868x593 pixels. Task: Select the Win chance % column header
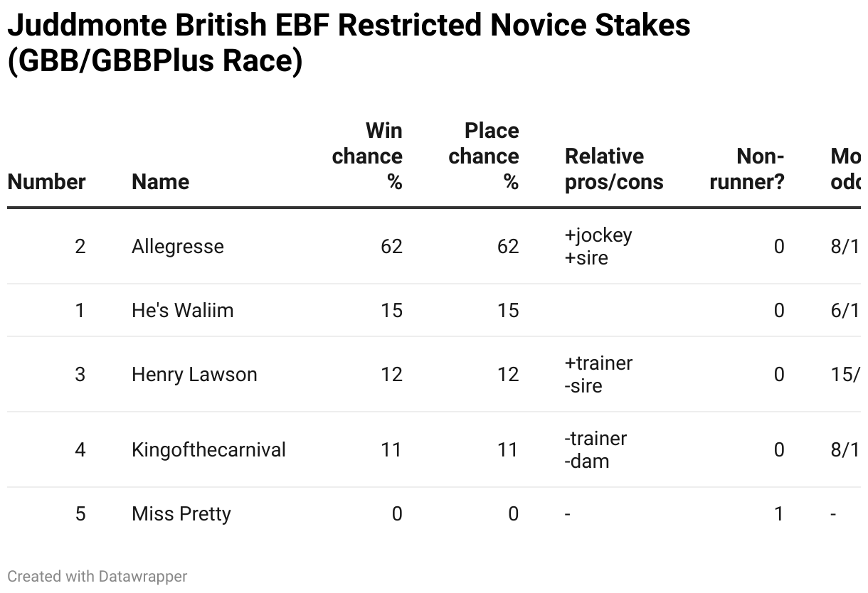[367, 156]
